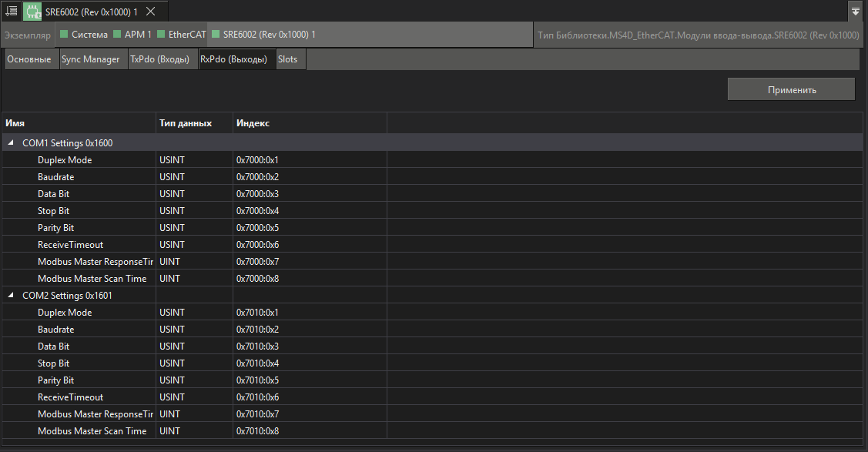Click the Применить button
This screenshot has width=868, height=452.
click(x=792, y=89)
